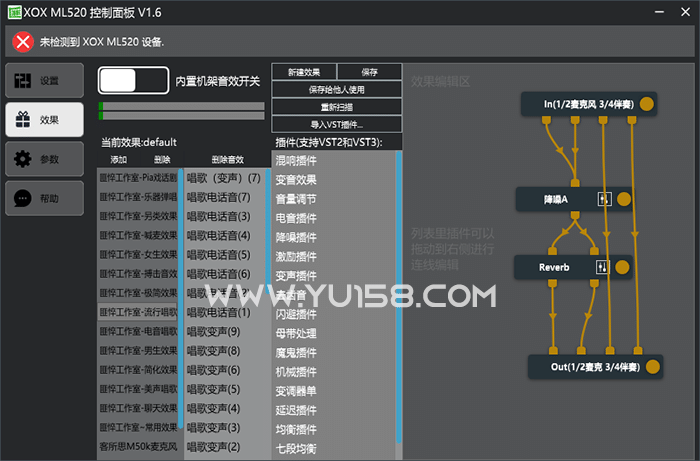Expand the 电音插件 plugin category
This screenshot has width=700, height=461.
click(x=333, y=218)
